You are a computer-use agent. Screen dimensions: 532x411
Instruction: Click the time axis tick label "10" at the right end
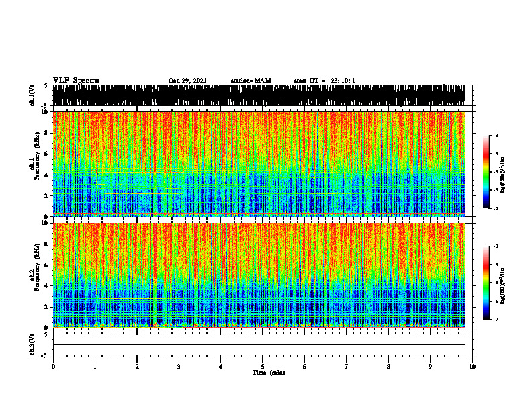click(x=472, y=367)
